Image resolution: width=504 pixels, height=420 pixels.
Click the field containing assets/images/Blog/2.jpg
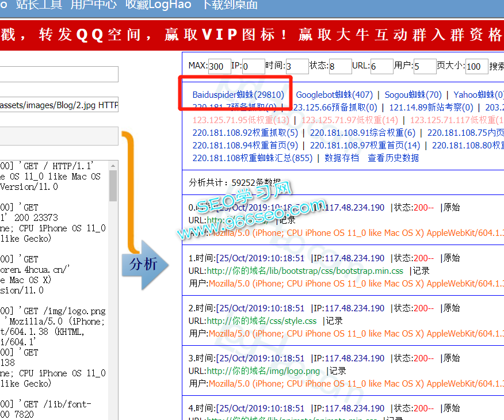(x=59, y=105)
